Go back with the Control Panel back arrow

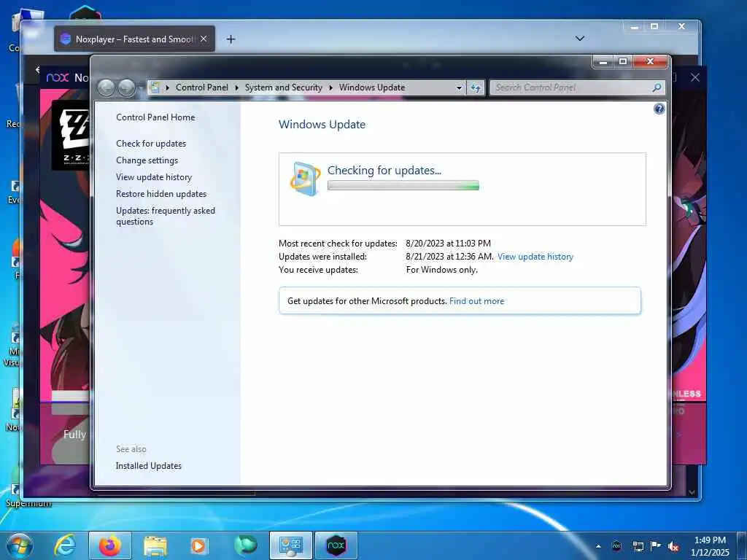click(x=107, y=87)
